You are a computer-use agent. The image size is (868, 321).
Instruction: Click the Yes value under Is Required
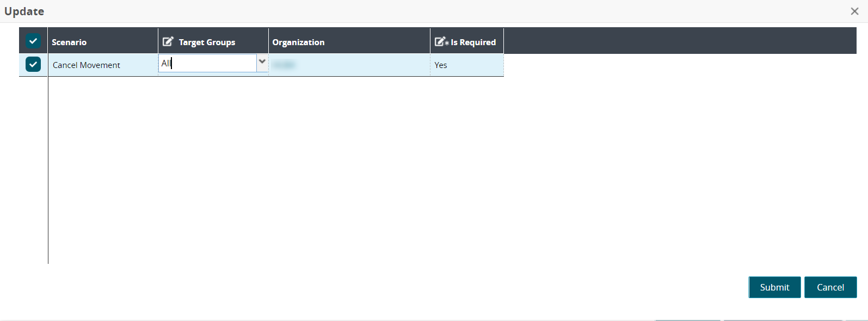(441, 65)
